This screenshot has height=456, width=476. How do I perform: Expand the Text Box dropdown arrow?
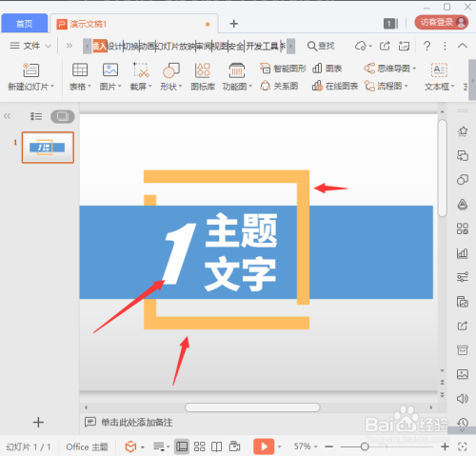click(453, 86)
